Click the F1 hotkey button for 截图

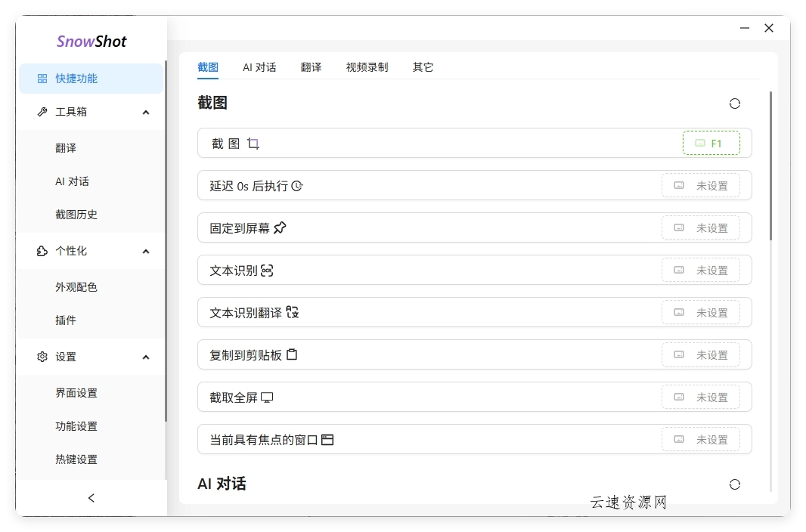[x=711, y=143]
